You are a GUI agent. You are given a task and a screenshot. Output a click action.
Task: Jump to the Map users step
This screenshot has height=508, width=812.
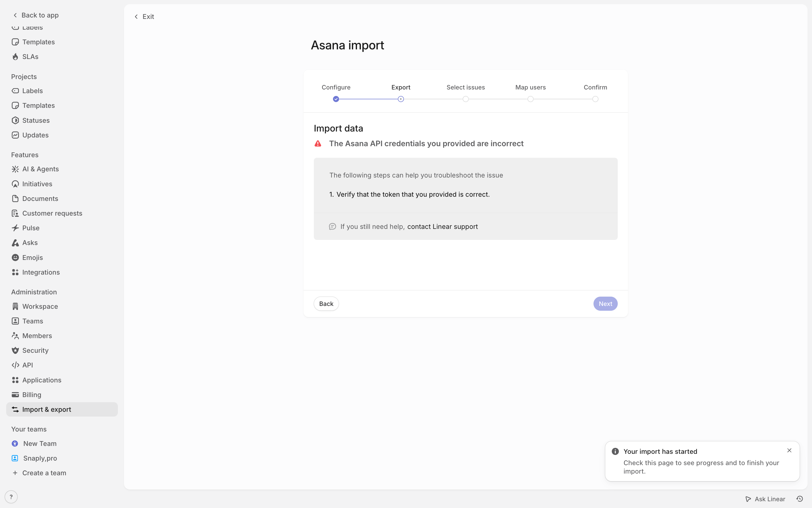click(x=530, y=99)
